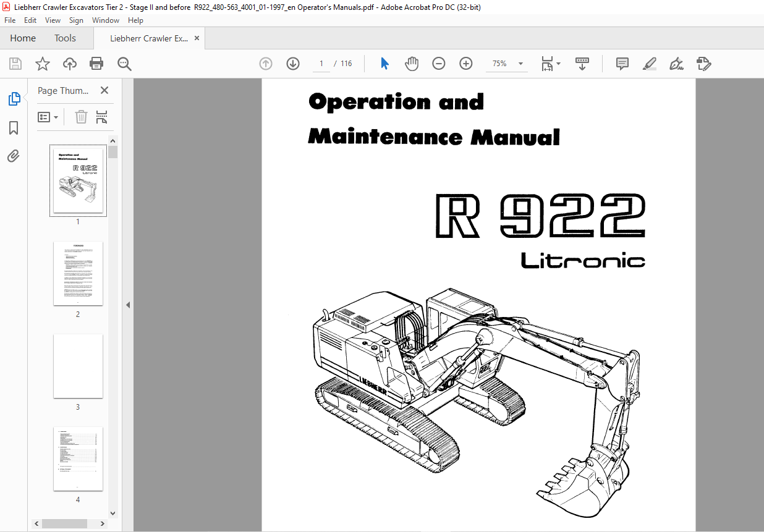Open the Attachments paperclip panel

[x=14, y=156]
